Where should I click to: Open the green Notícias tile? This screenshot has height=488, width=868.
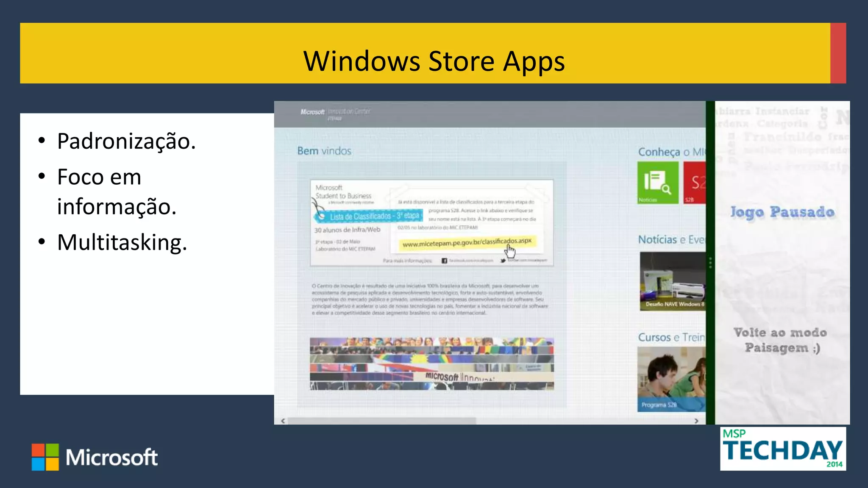click(x=658, y=183)
